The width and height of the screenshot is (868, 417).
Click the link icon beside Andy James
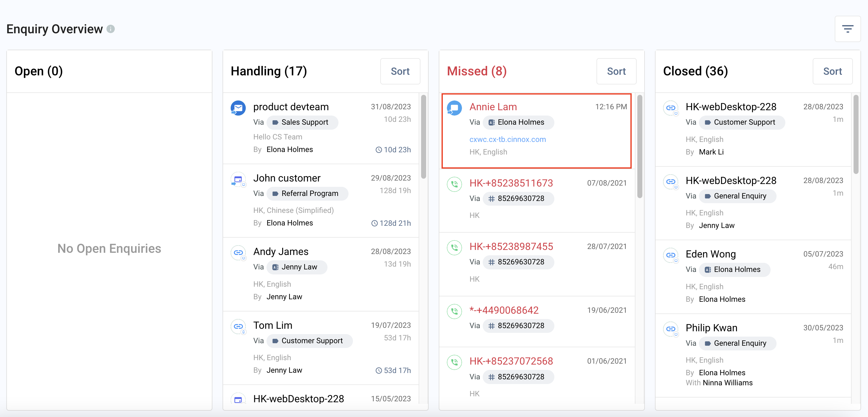point(238,253)
